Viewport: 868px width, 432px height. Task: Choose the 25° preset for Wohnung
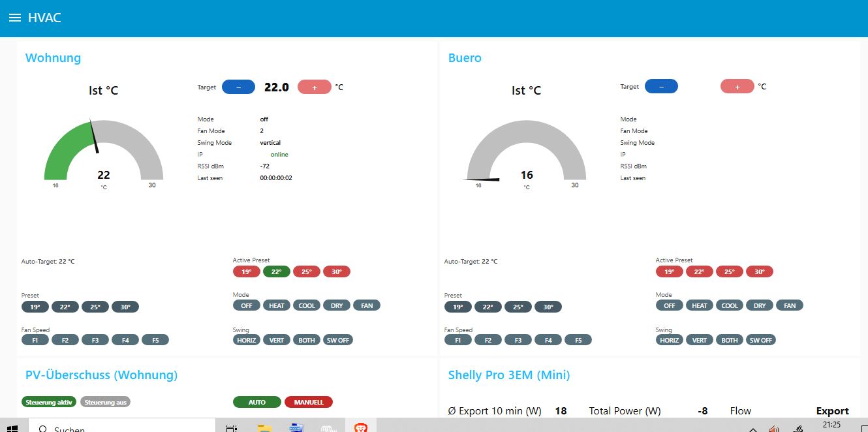tap(95, 307)
